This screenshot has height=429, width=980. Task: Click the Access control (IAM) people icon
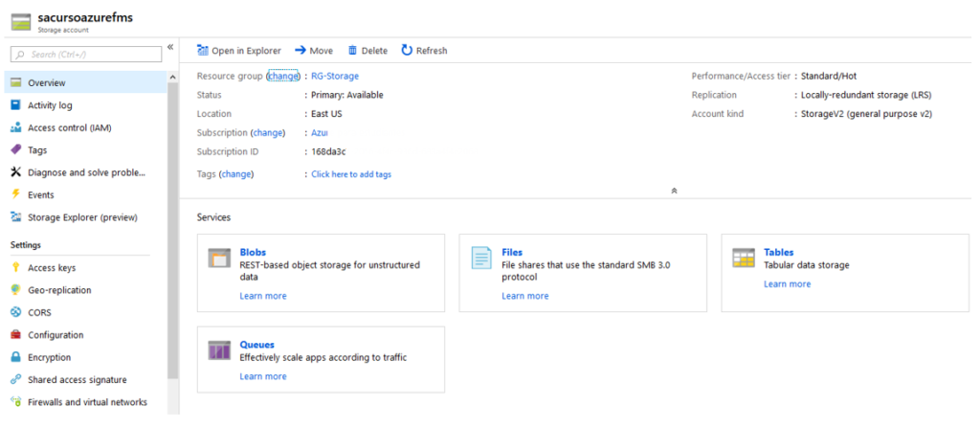point(16,127)
